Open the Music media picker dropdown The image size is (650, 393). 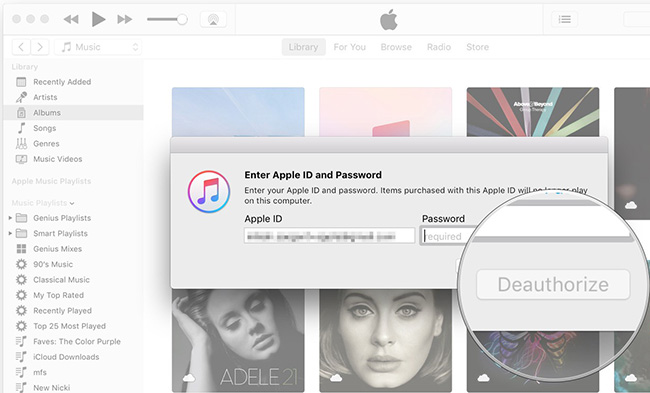(98, 47)
